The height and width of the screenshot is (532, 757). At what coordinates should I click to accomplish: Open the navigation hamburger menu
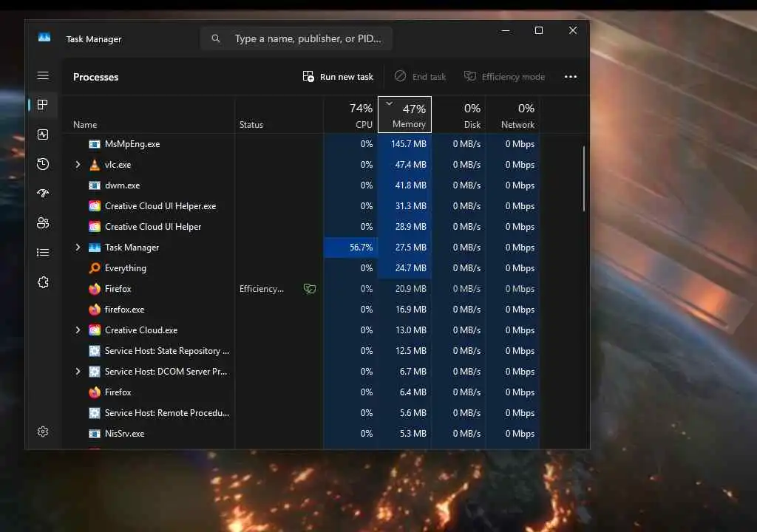[43, 75]
